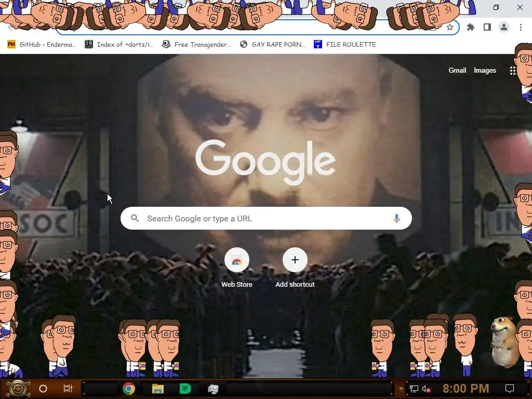This screenshot has height=399, width=532.
Task: Open the FILE ROULETTE bookmark
Action: pos(345,45)
